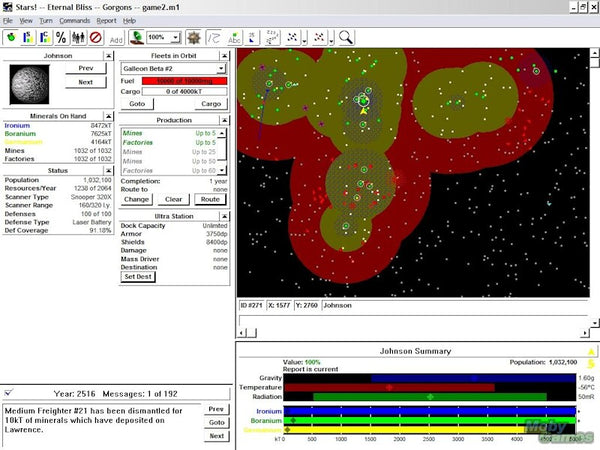
Task: Toggle the normal planet view icon
Action: 11,37
